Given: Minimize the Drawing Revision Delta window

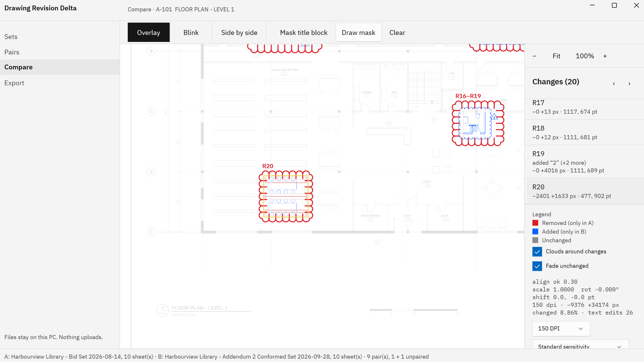Looking at the screenshot, I should point(592,5).
